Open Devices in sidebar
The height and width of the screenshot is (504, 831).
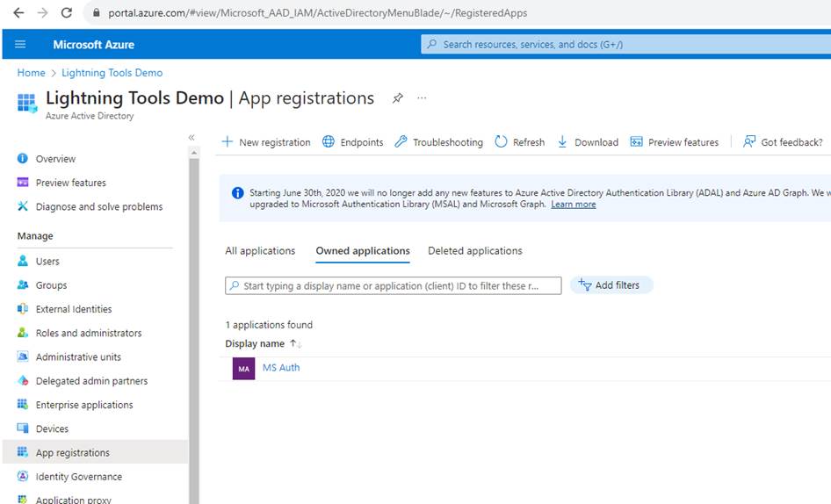click(x=52, y=428)
